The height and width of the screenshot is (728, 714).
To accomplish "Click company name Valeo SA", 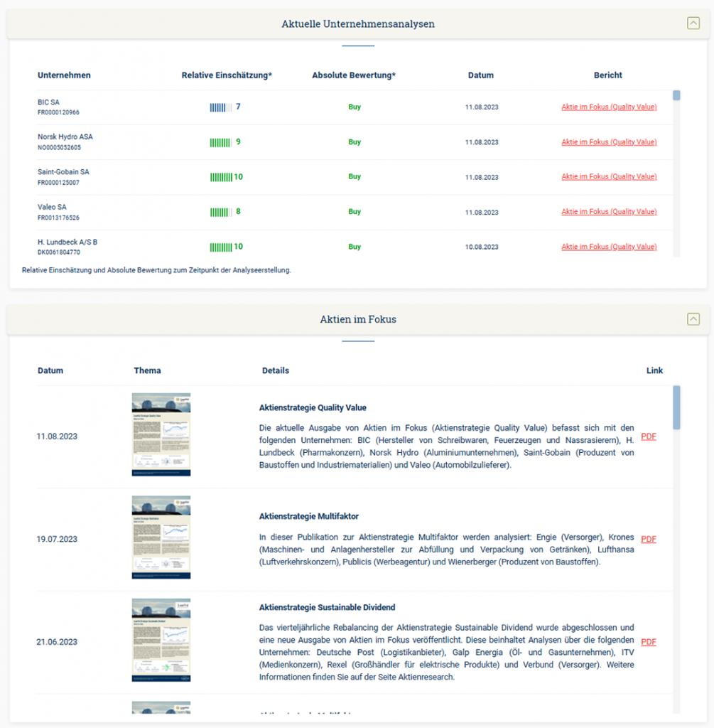I will (x=52, y=207).
